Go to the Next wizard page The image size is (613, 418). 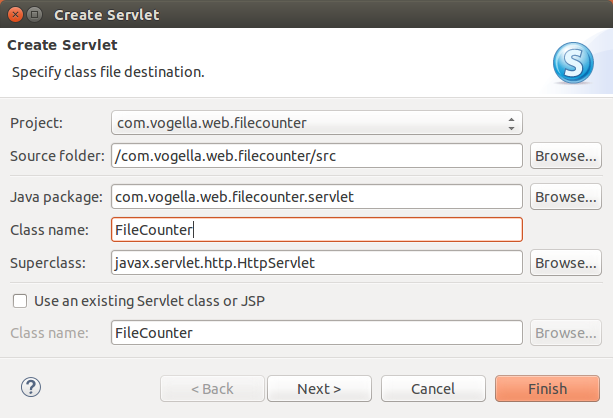[319, 389]
